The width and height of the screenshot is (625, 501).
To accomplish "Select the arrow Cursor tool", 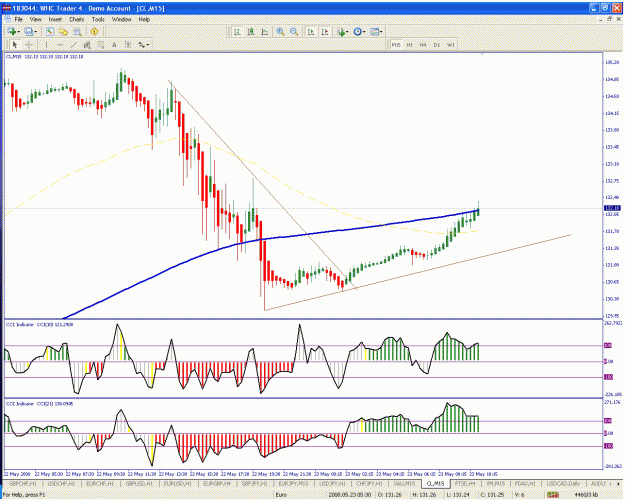I will (15, 45).
